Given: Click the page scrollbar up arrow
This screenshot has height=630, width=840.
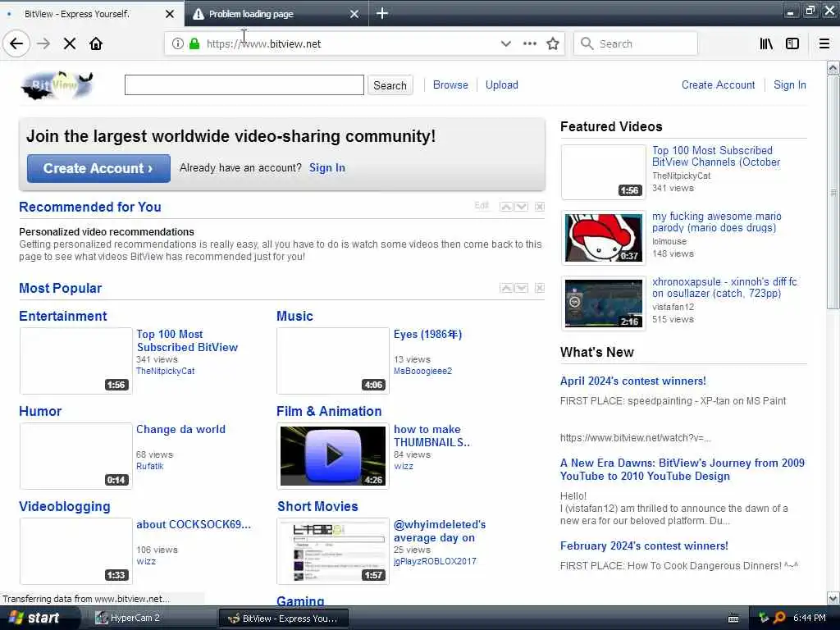Looking at the screenshot, I should coord(833,68).
